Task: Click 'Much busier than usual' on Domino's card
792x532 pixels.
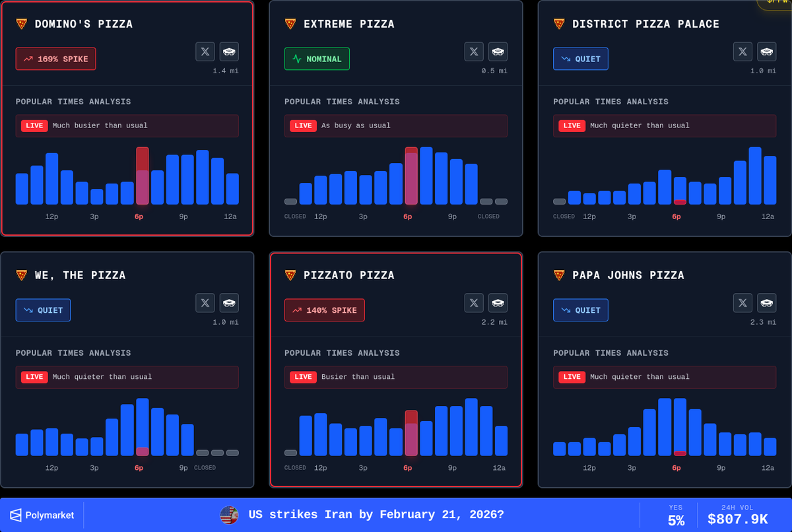Action: [100, 125]
